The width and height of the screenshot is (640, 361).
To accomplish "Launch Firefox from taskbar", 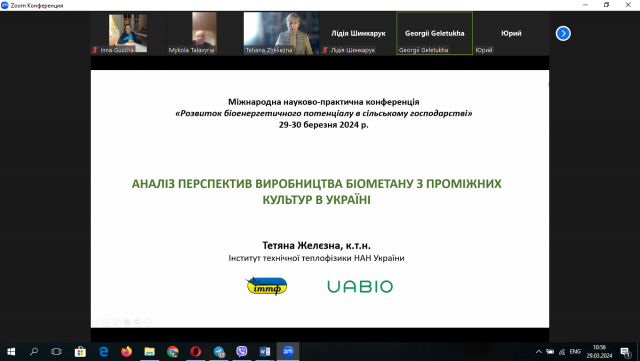I will coord(127,352).
